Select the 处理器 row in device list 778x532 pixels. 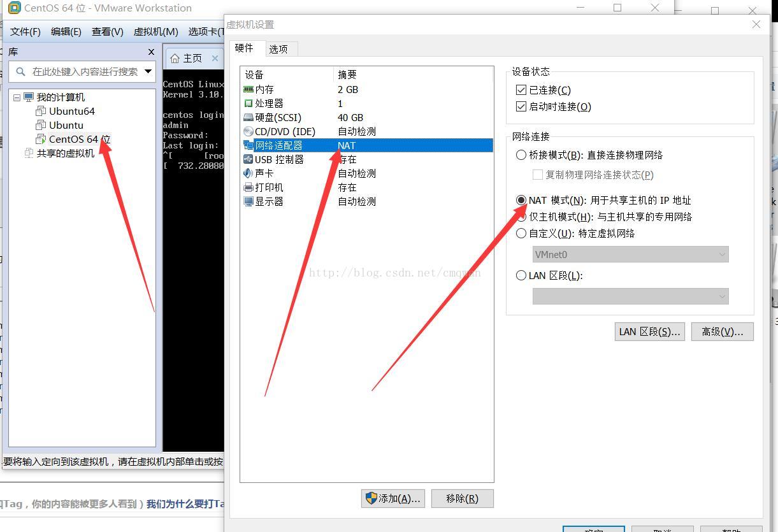(367, 104)
